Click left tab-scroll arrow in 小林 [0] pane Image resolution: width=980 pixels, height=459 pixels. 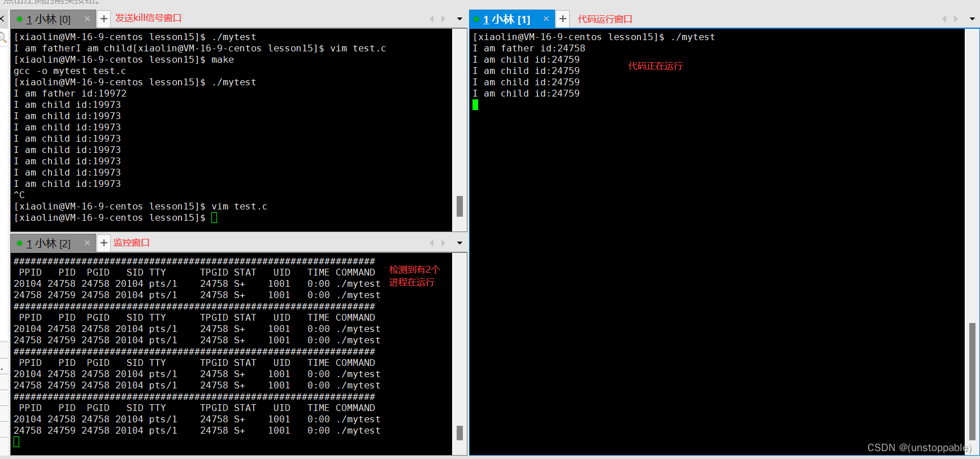tap(432, 19)
